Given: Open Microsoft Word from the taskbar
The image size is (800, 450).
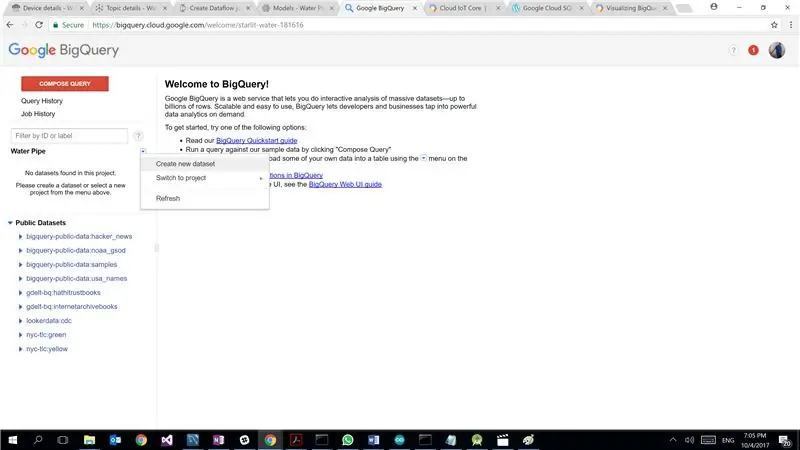Looking at the screenshot, I should 373,440.
